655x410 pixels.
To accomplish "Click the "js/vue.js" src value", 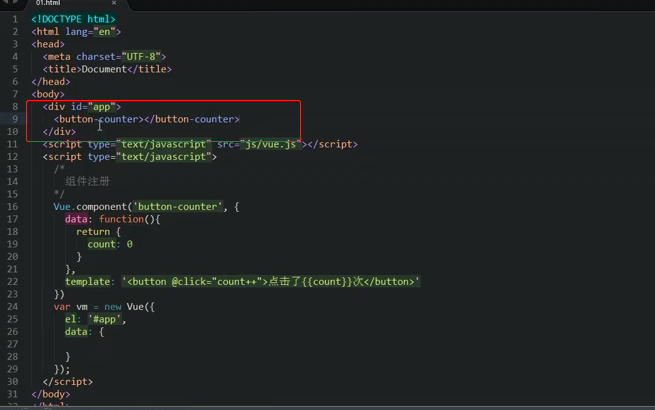I will (270, 145).
